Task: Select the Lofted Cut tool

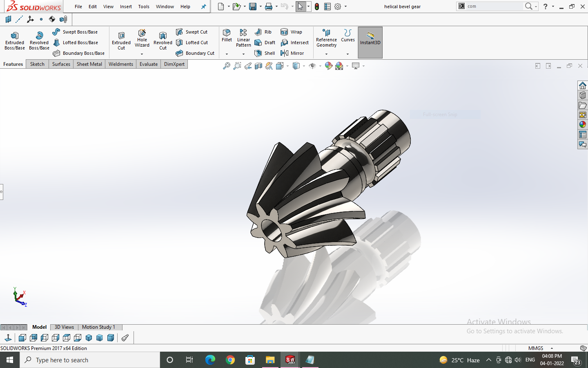Action: click(192, 43)
